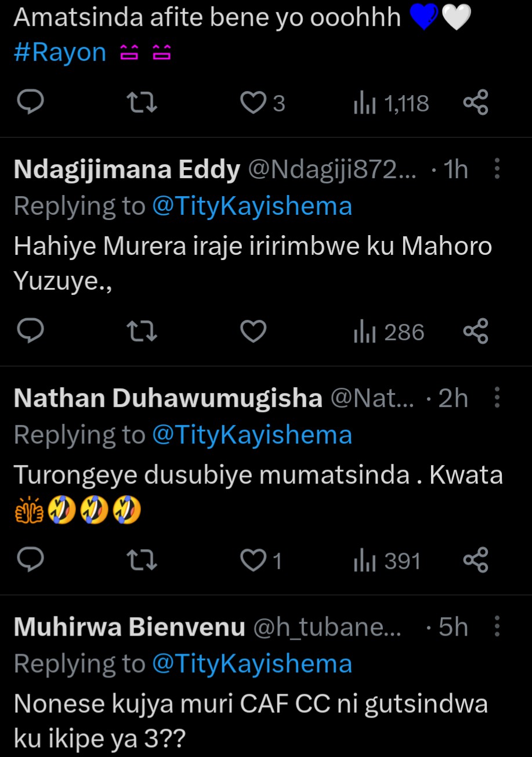Screen dimensions: 532x757
Task: Share the tweet with 1,118 views
Action: [476, 103]
